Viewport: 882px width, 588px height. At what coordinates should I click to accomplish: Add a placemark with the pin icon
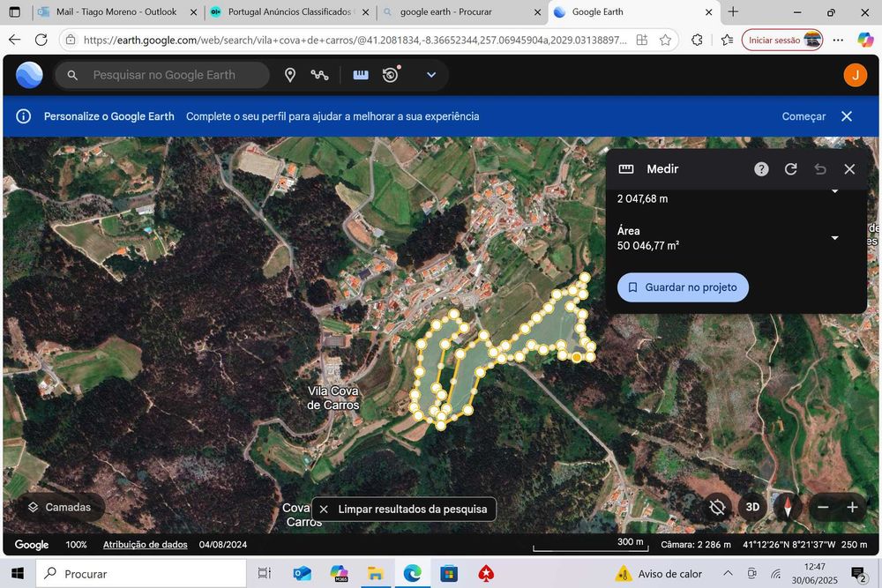(x=289, y=75)
